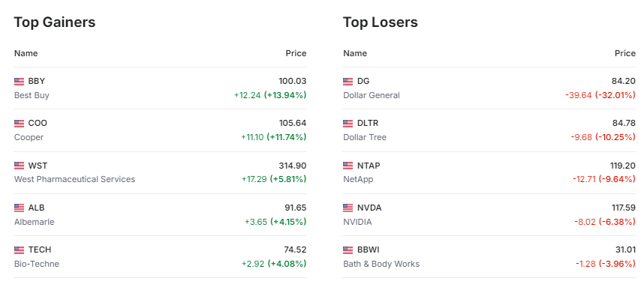Click Bath & Body Works -3.96% change
Viewport: 644px width, 305px height.
[615, 264]
